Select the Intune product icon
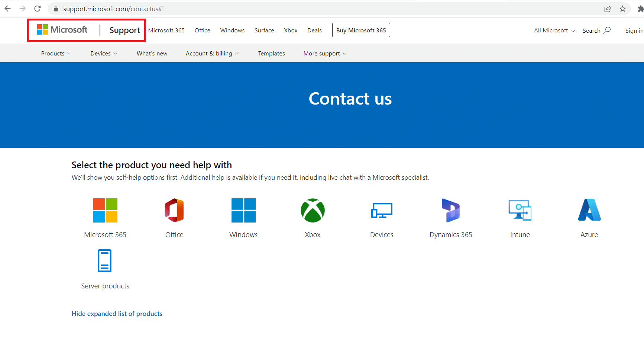The width and height of the screenshot is (644, 339). [x=520, y=210]
